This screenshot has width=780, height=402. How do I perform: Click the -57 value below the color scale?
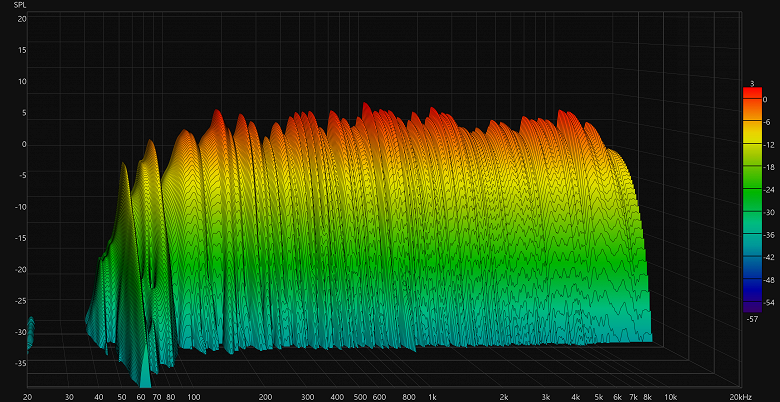(753, 319)
